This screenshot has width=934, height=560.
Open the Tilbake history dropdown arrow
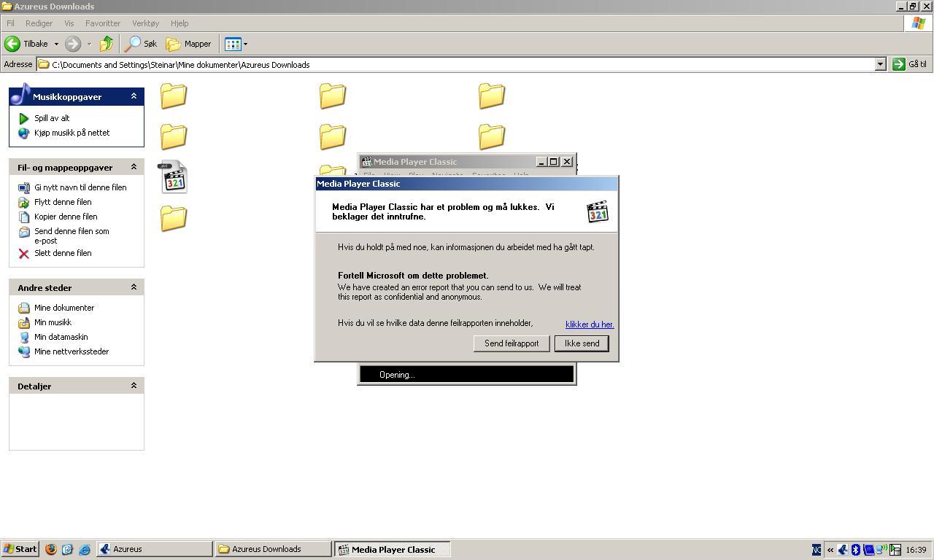tap(56, 44)
